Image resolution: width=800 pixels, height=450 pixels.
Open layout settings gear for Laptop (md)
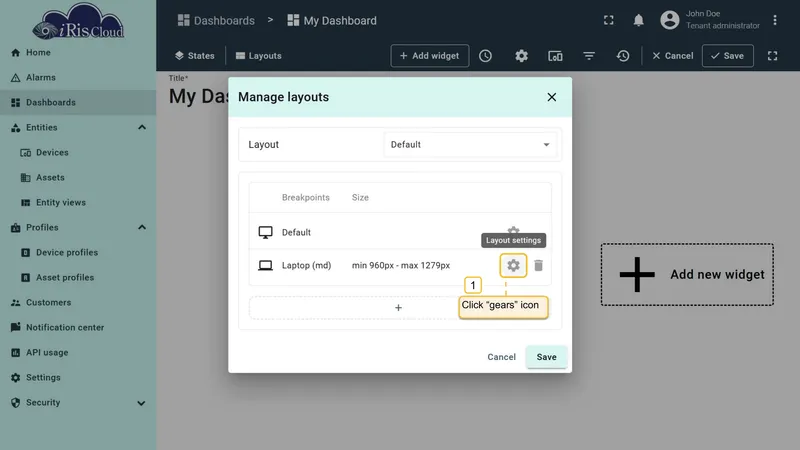pyautogui.click(x=513, y=265)
